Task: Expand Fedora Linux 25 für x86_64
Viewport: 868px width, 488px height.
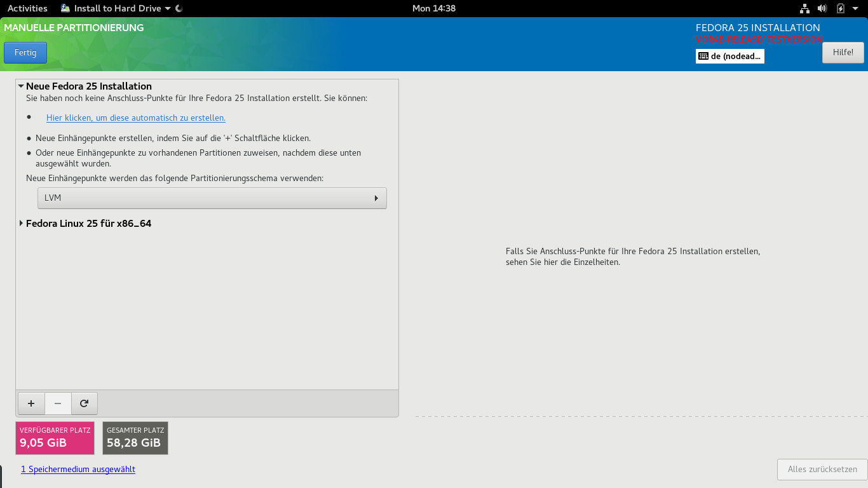Action: point(21,224)
